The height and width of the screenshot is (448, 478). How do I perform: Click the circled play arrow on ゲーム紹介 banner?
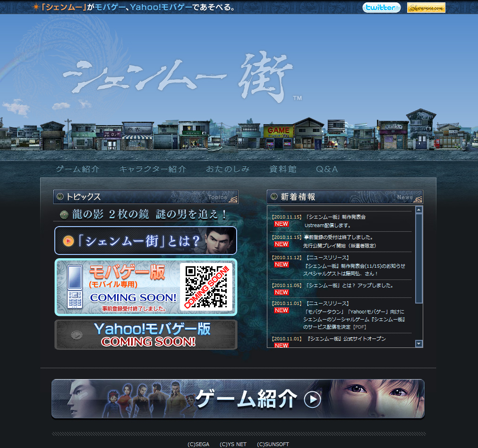pyautogui.click(x=313, y=399)
